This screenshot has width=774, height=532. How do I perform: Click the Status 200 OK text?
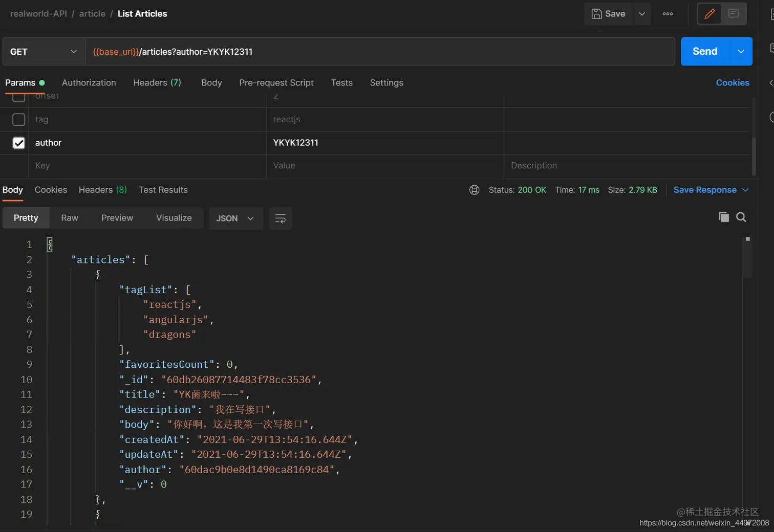coord(518,190)
